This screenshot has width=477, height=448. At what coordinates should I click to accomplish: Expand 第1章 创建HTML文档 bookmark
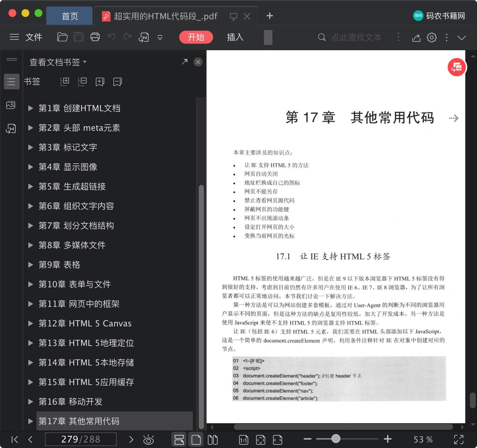[x=31, y=108]
